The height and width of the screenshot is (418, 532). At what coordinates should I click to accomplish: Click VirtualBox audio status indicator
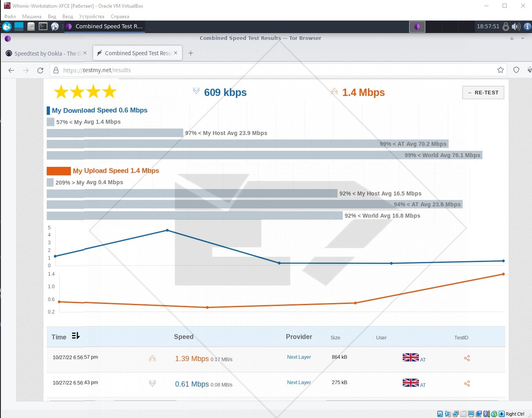(x=448, y=414)
